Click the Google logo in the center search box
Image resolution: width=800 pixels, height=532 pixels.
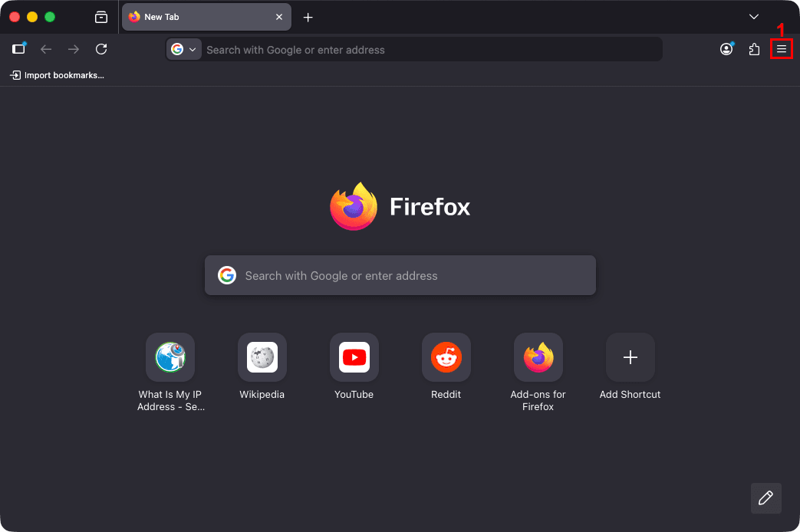click(227, 275)
